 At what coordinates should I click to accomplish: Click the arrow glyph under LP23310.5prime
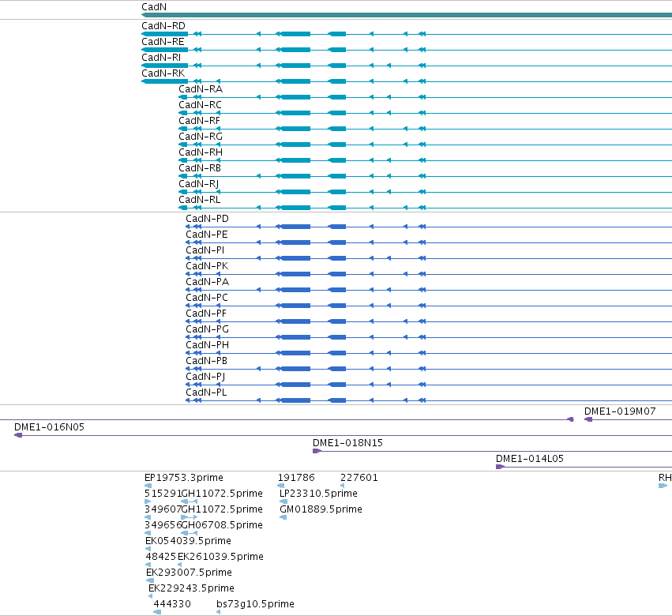283,501
